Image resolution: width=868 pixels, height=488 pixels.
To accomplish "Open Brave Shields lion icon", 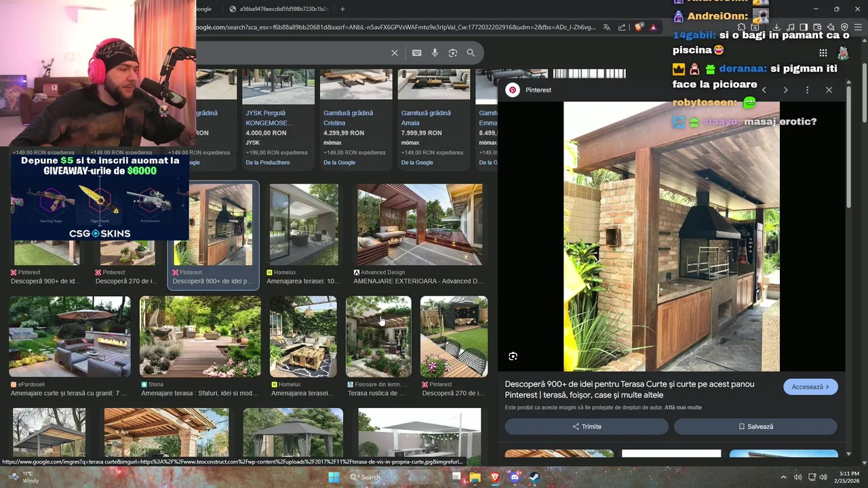I will click(639, 27).
